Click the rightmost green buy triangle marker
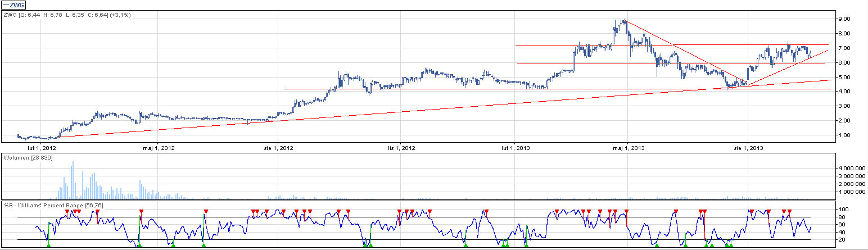The width and height of the screenshot is (868, 250). tap(731, 245)
